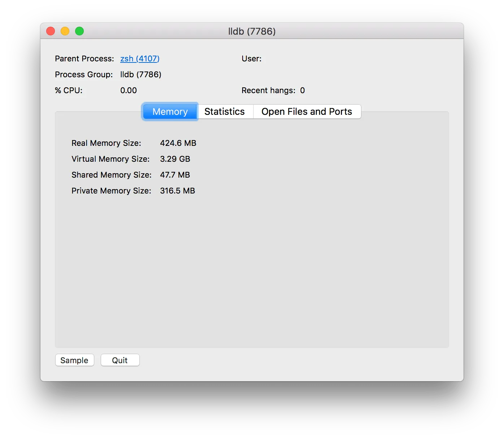
Task: Switch to the Statistics tab
Action: pos(225,112)
